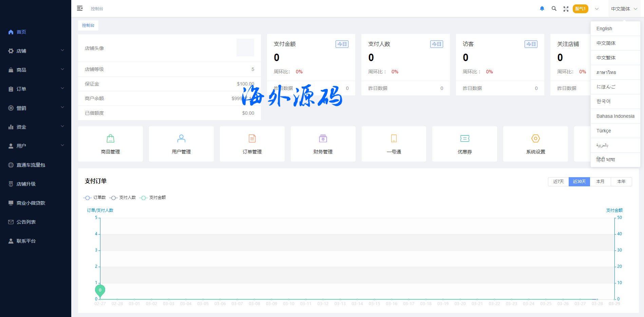
Task: Open the search magnifier icon
Action: click(554, 9)
